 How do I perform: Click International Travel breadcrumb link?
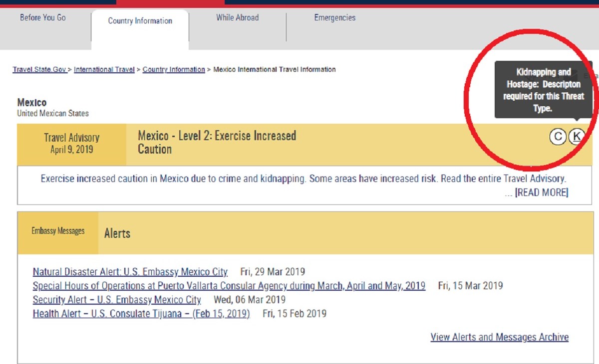pos(104,70)
